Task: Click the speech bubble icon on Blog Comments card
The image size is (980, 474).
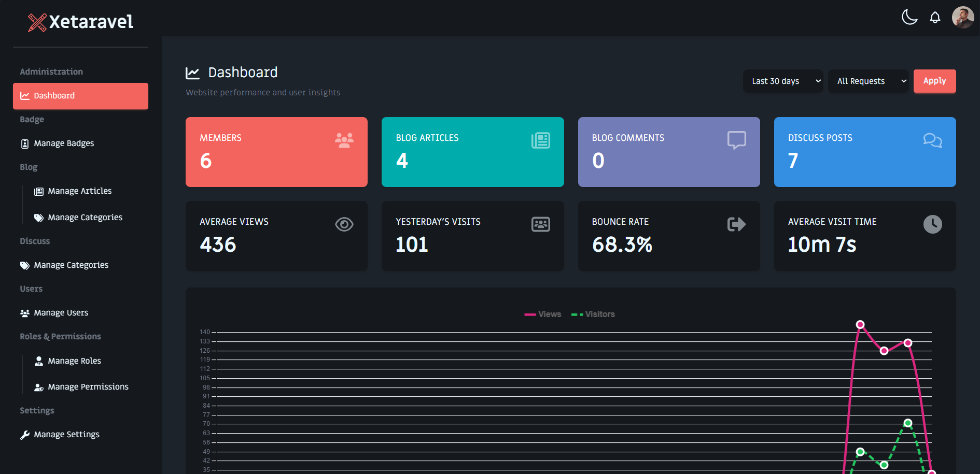Action: tap(736, 139)
